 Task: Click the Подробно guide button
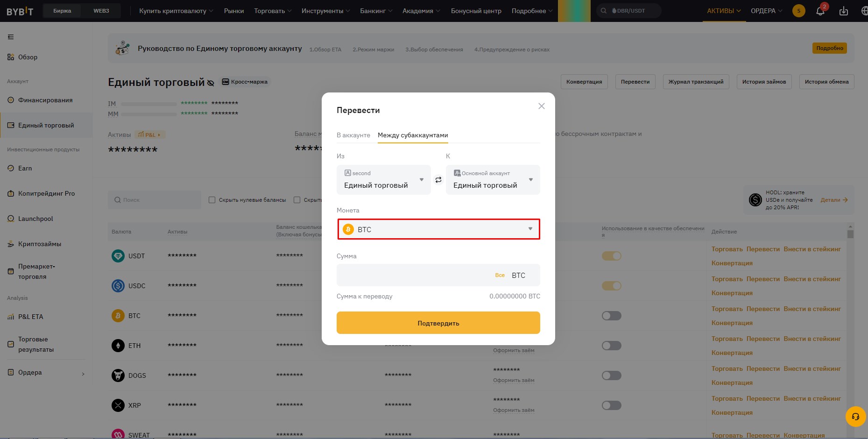830,48
